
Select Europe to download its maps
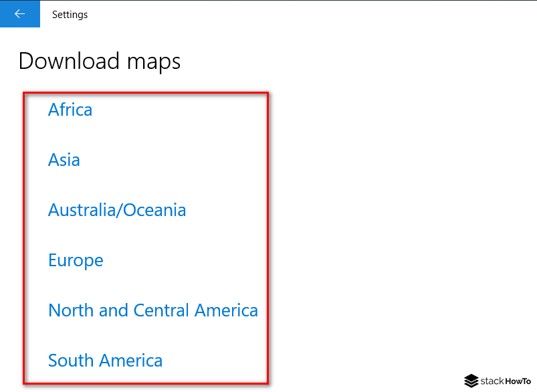click(75, 260)
